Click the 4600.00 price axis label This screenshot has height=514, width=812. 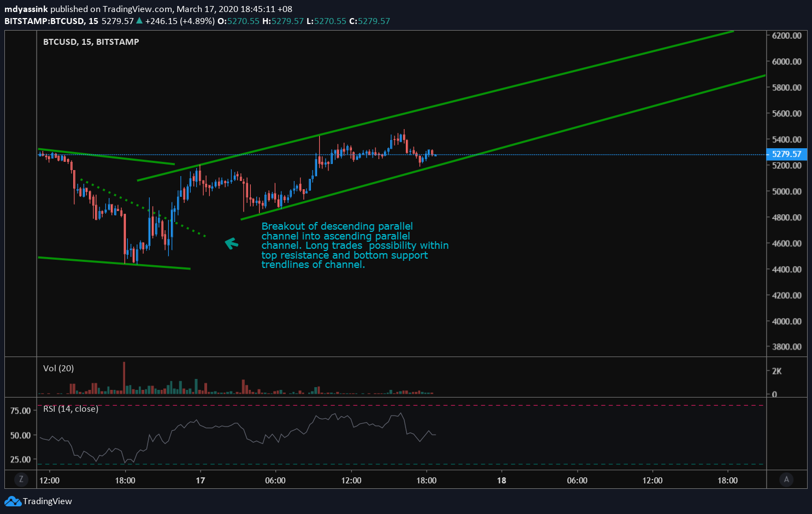tap(787, 243)
